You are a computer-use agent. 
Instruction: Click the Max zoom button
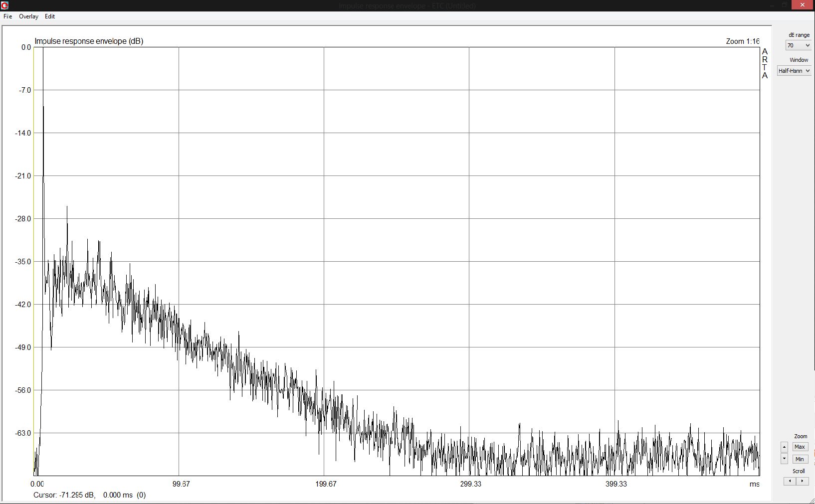tap(800, 447)
